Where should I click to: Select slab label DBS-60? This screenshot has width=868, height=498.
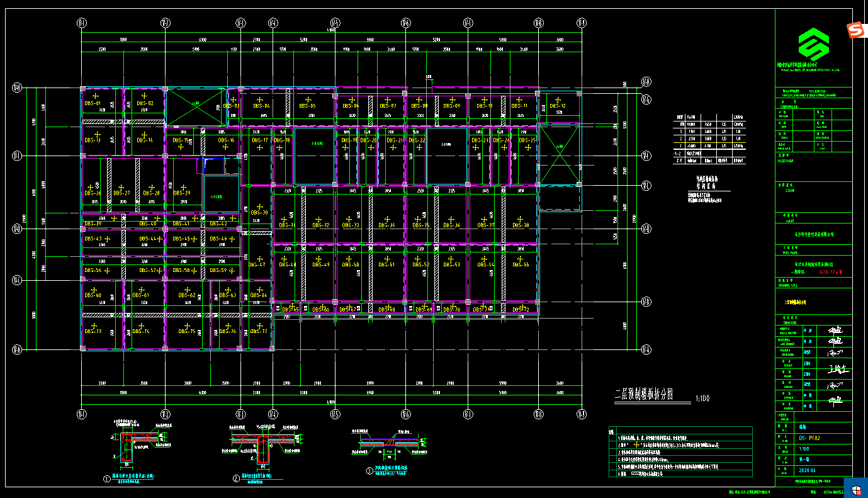(93, 295)
